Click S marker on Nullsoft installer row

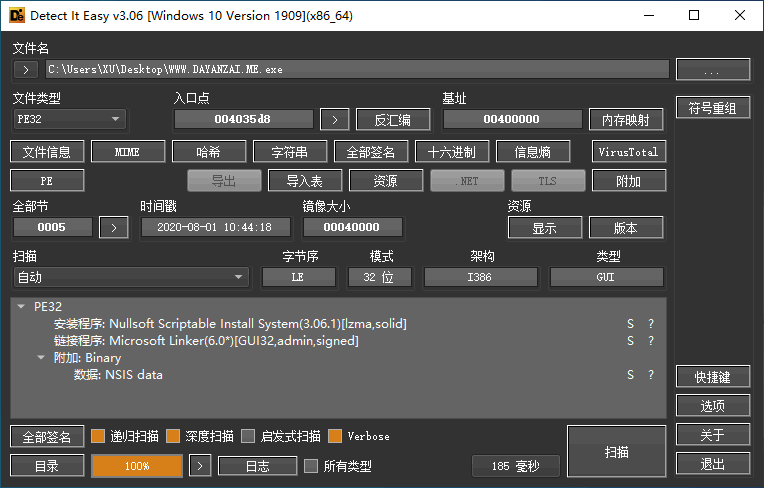click(630, 324)
